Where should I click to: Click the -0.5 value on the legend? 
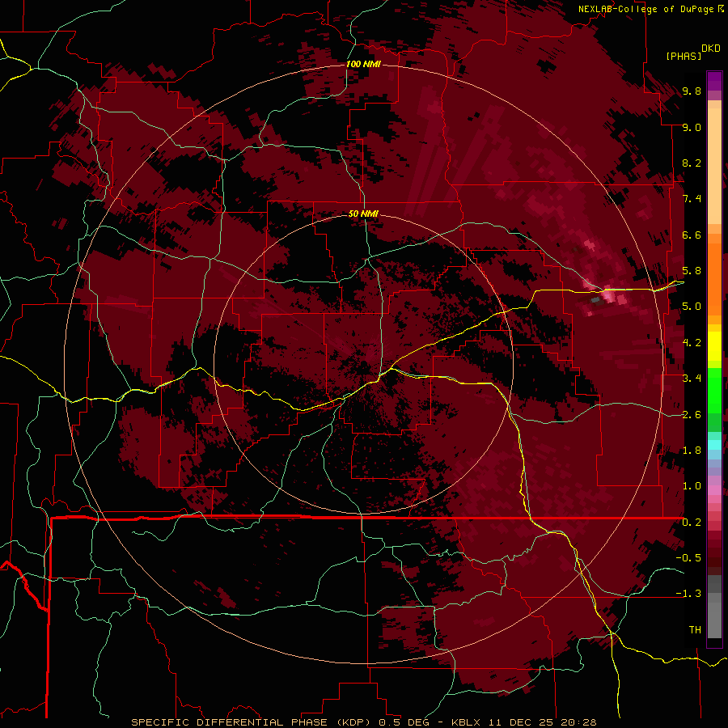688,558
